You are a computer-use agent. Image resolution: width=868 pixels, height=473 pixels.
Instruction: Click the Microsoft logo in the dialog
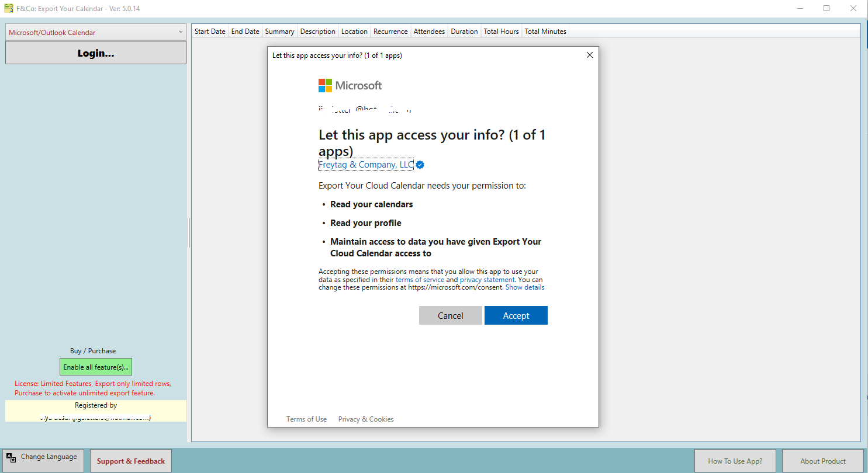(350, 85)
